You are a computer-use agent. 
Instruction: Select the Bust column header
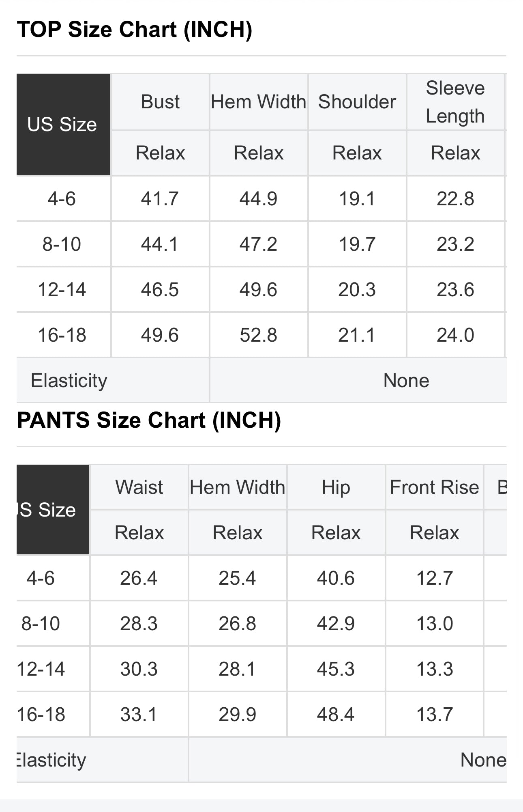click(160, 102)
